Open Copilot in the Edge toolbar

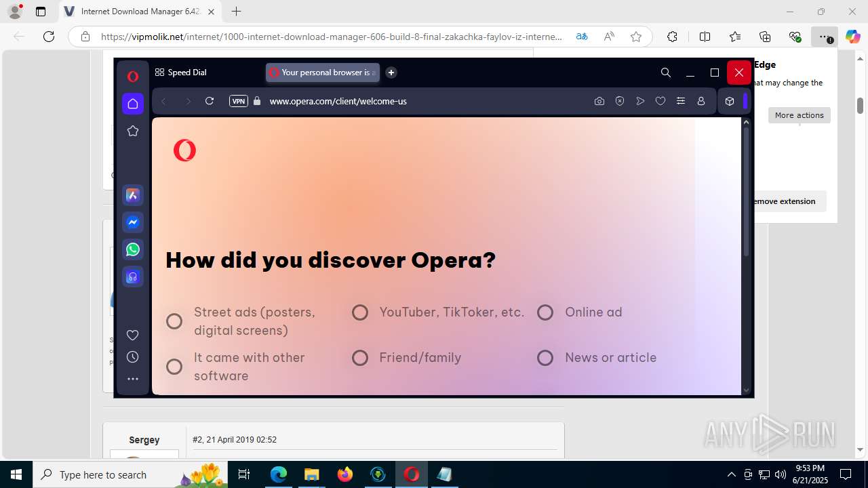click(852, 37)
